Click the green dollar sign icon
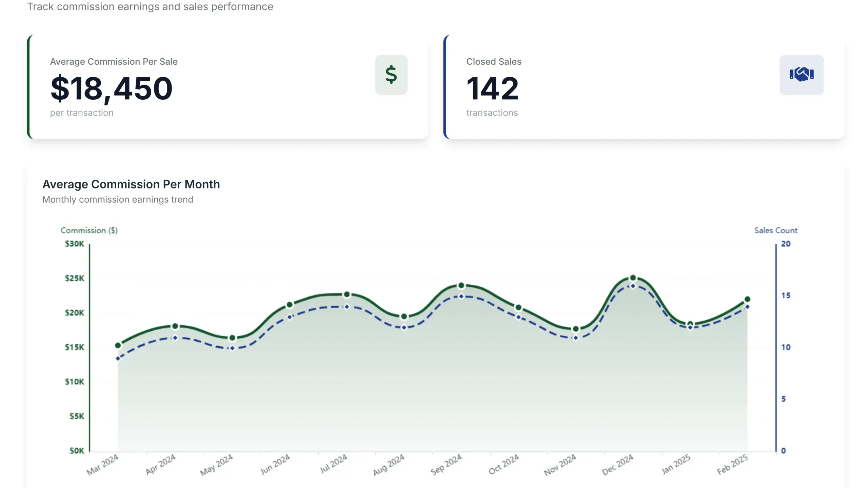The width and height of the screenshot is (868, 488). [391, 75]
